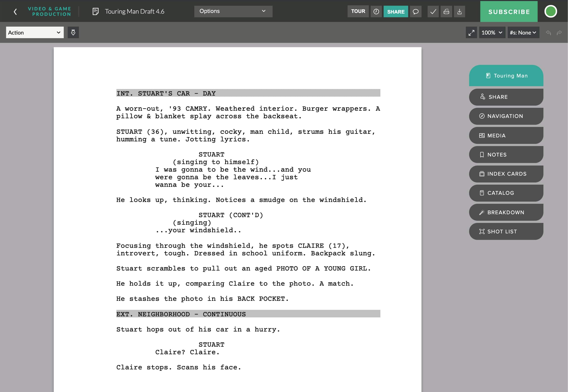Select the zoom level 100% control

pos(492,32)
